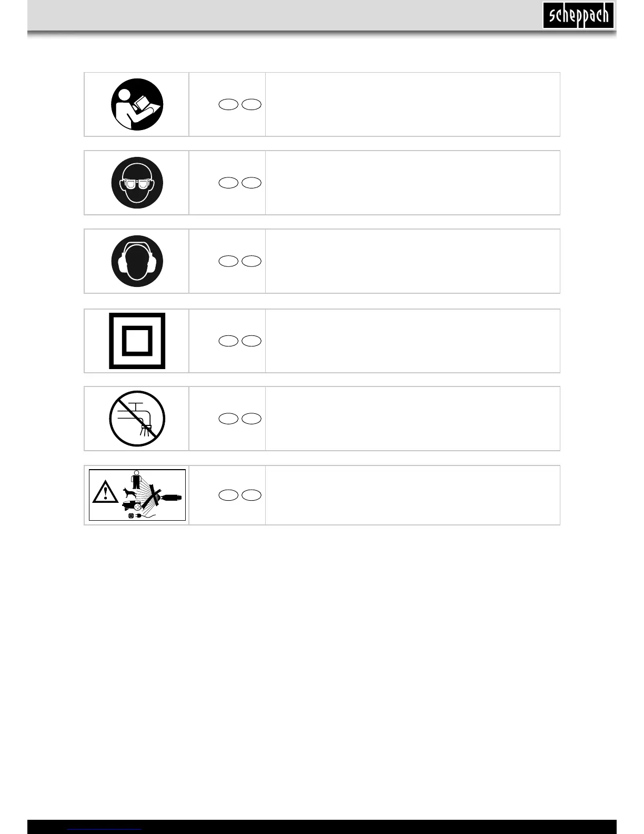Click the right oval beside the spray warning pictogram
This screenshot has width=644, height=834.
coord(251,495)
